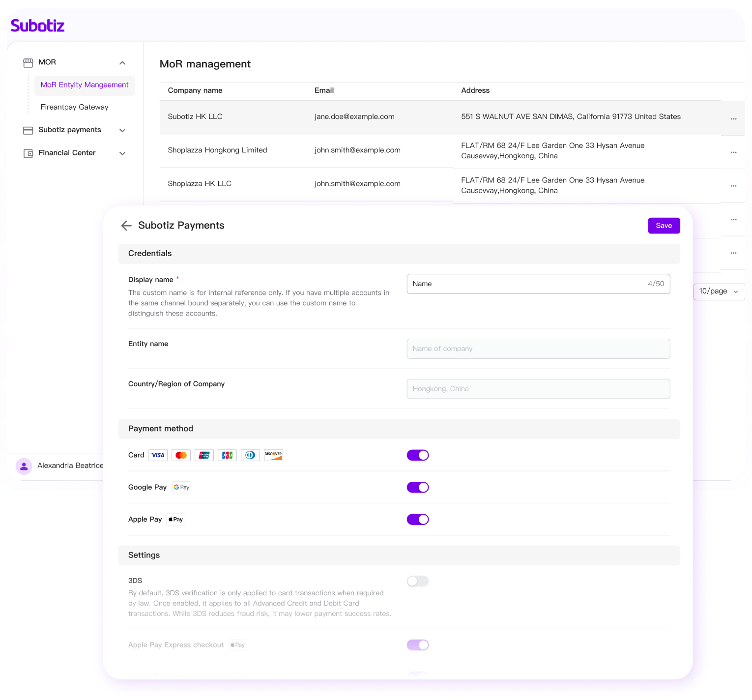The height and width of the screenshot is (700, 752).
Task: Click the Entity name company field
Action: [x=538, y=349]
